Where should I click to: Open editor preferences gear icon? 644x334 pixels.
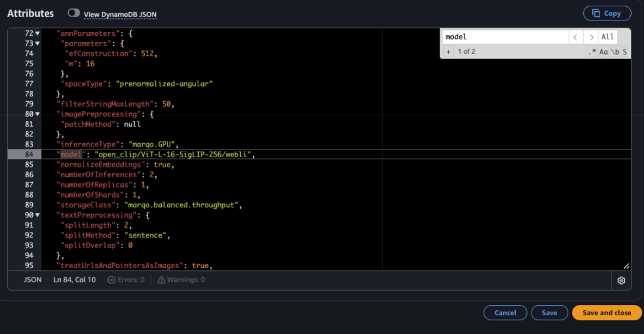point(621,280)
